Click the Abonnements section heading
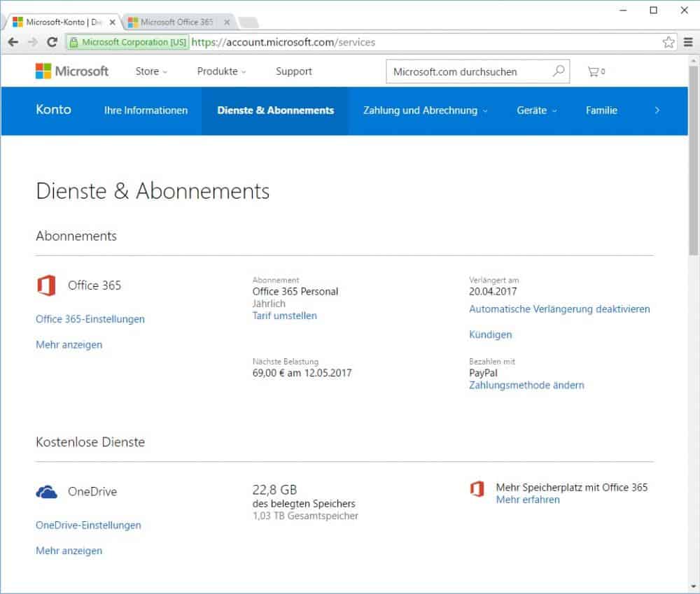Viewport: 700px width, 594px height. point(76,236)
